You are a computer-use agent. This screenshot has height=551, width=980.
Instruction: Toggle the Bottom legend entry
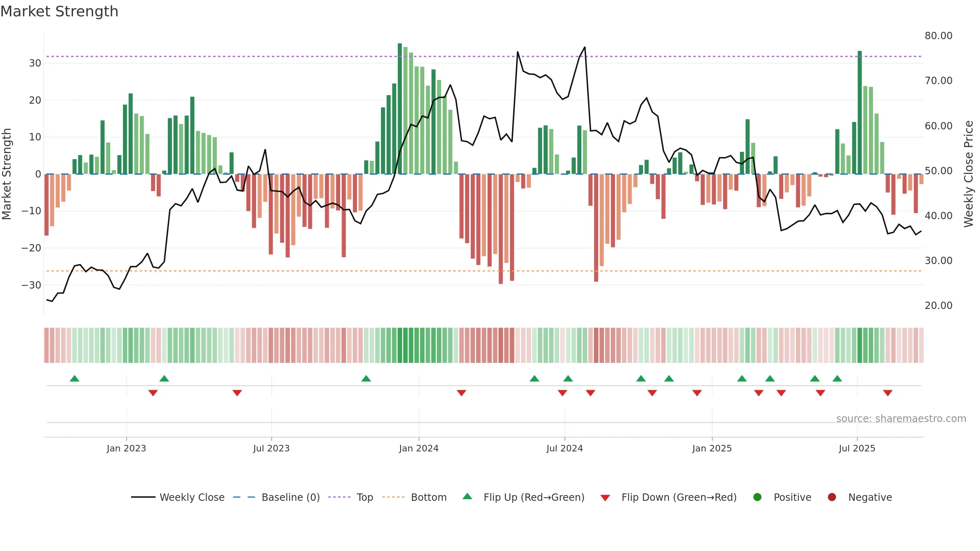pos(414,497)
